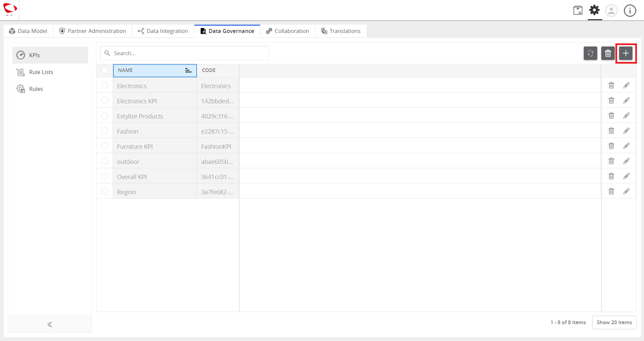Click the Region name cell
644x341 pixels.
[155, 192]
